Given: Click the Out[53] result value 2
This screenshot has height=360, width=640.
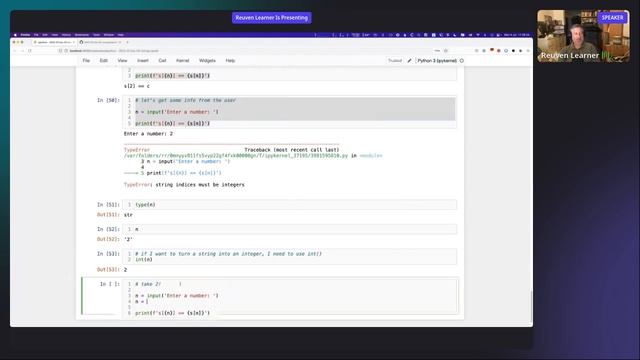Looking at the screenshot, I should point(125,269).
